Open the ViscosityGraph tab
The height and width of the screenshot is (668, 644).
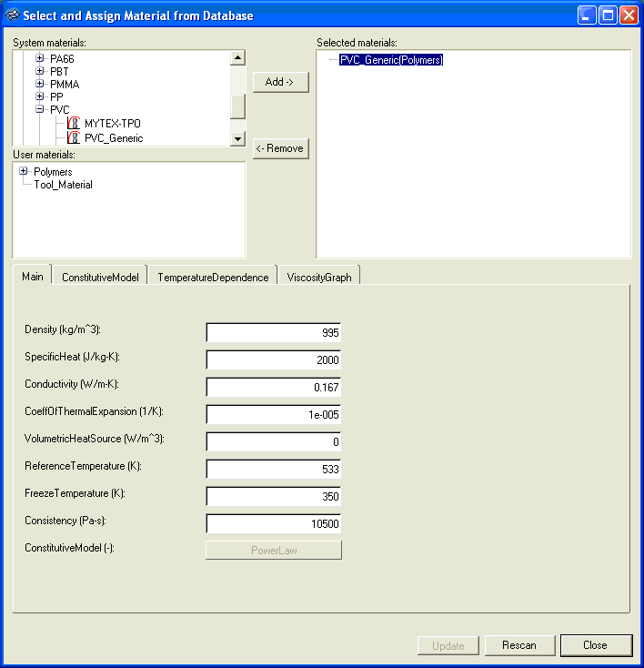[x=320, y=277]
